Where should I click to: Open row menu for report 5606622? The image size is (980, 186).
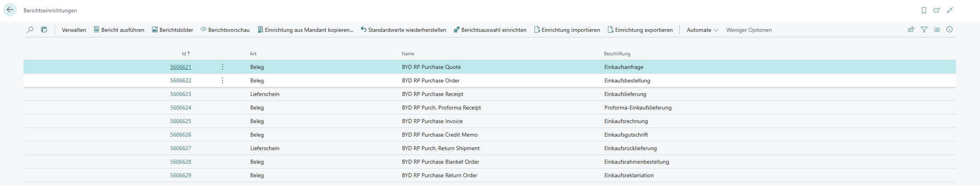[222, 80]
